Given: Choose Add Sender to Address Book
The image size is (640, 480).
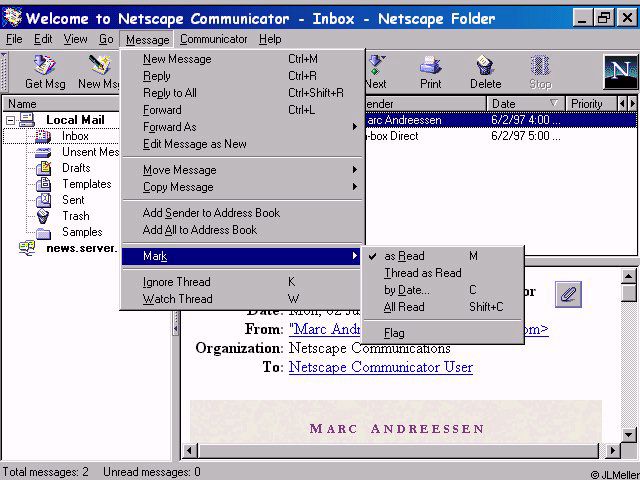Looking at the screenshot, I should [x=242, y=213].
